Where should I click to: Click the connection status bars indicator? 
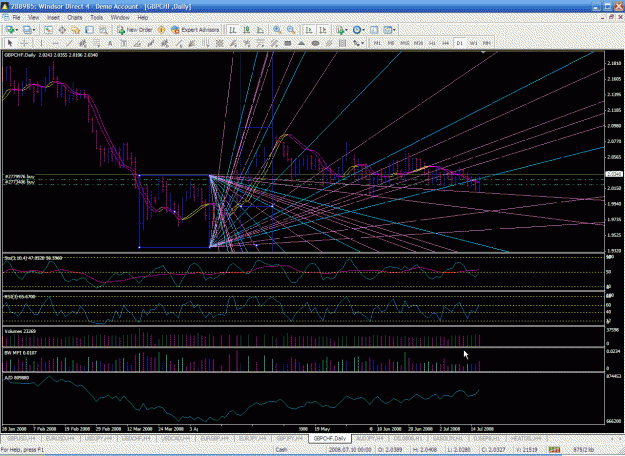(x=554, y=450)
